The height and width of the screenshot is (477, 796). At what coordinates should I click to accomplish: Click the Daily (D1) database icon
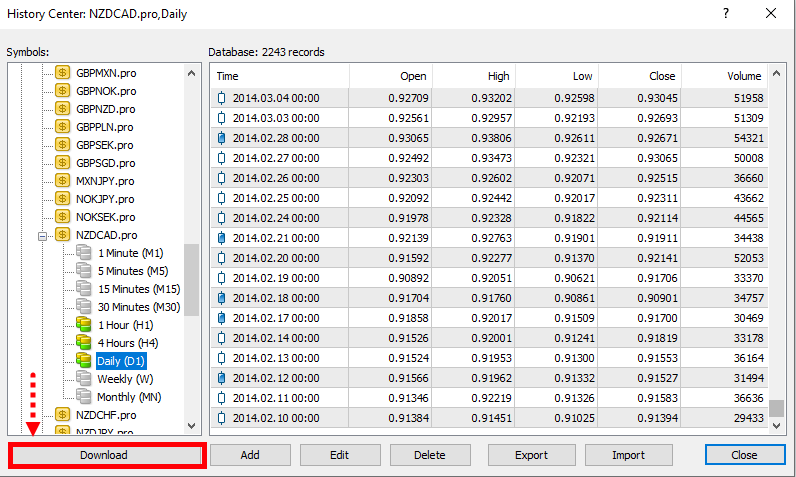(x=85, y=361)
